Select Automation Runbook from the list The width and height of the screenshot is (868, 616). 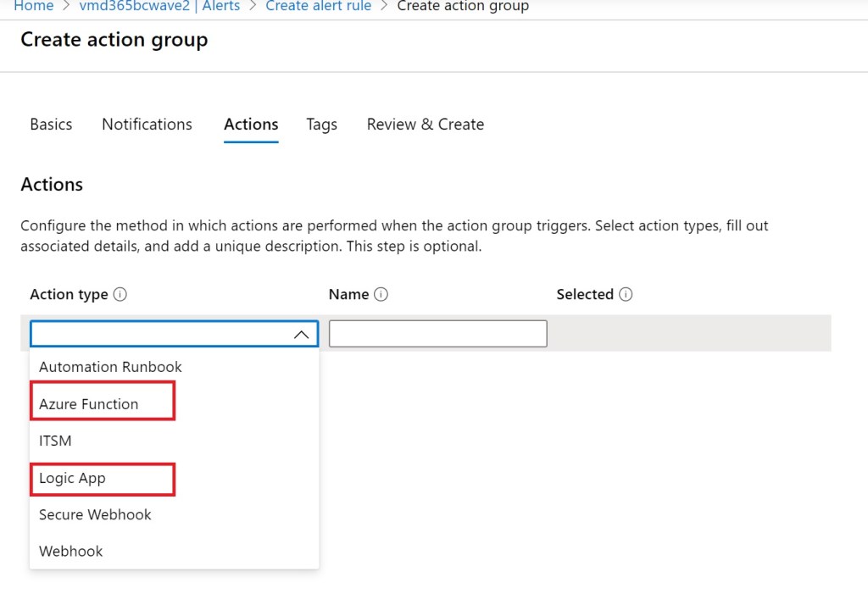(110, 367)
